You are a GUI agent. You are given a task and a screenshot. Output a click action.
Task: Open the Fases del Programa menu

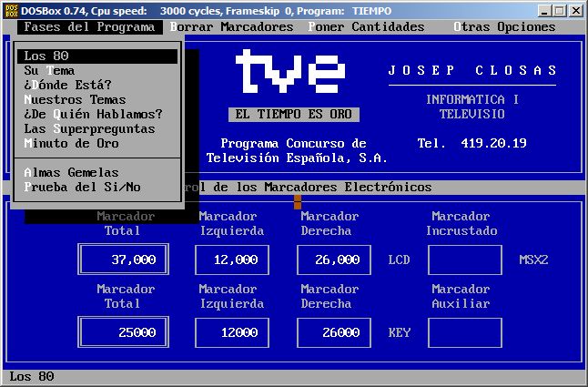(x=89, y=26)
